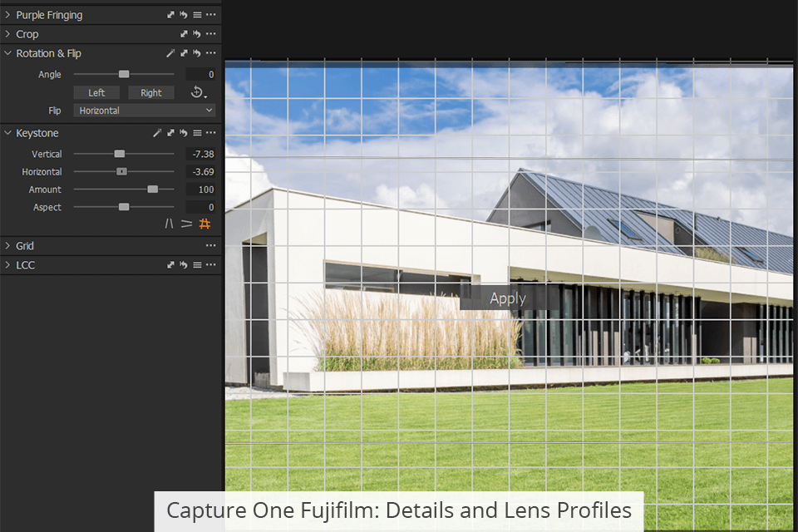This screenshot has height=532, width=798.
Task: Reset the LCC tool adjustments
Action: 183,264
